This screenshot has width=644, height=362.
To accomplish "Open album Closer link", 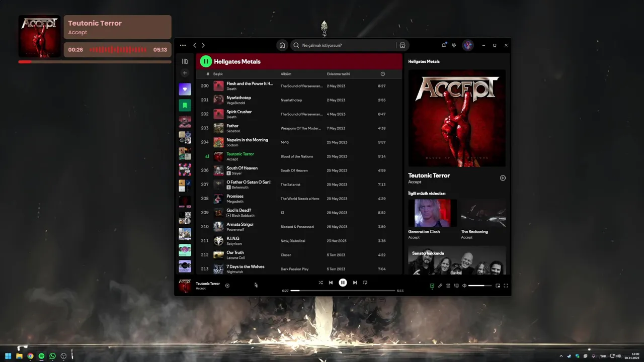I will pyautogui.click(x=286, y=255).
